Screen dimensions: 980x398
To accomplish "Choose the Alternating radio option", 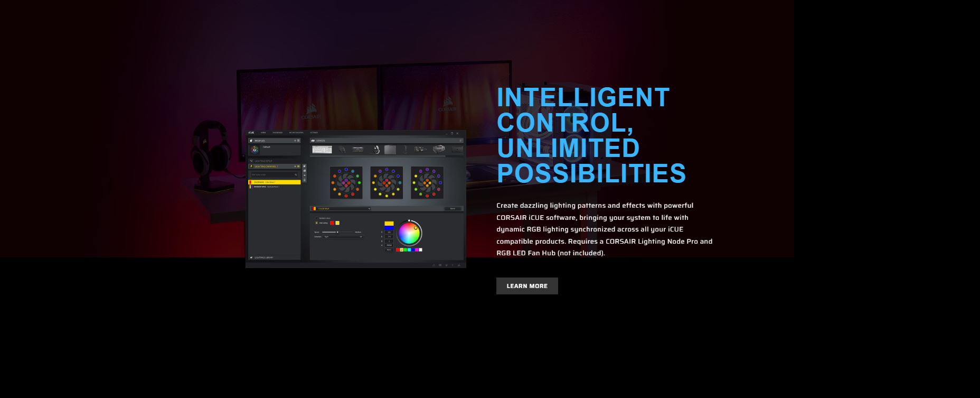I will pyautogui.click(x=317, y=223).
